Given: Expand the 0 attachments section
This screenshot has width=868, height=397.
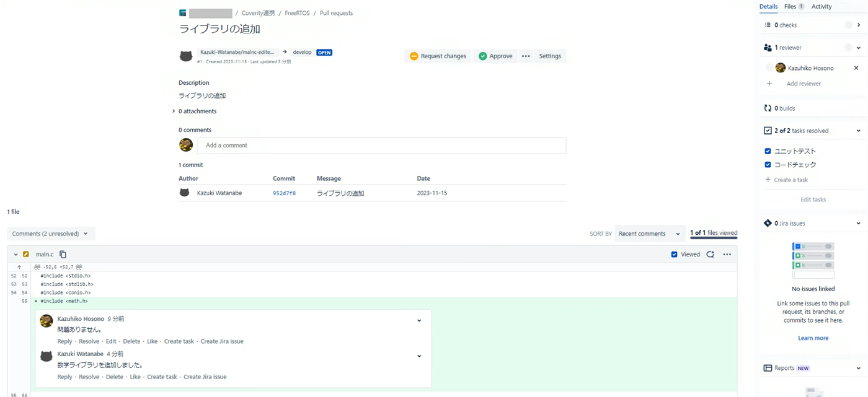Looking at the screenshot, I should tap(174, 111).
